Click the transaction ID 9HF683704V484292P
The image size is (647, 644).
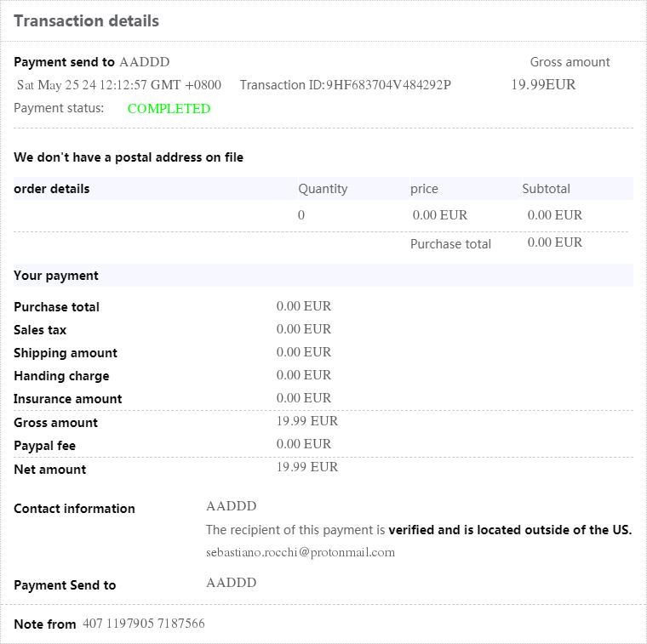point(388,85)
